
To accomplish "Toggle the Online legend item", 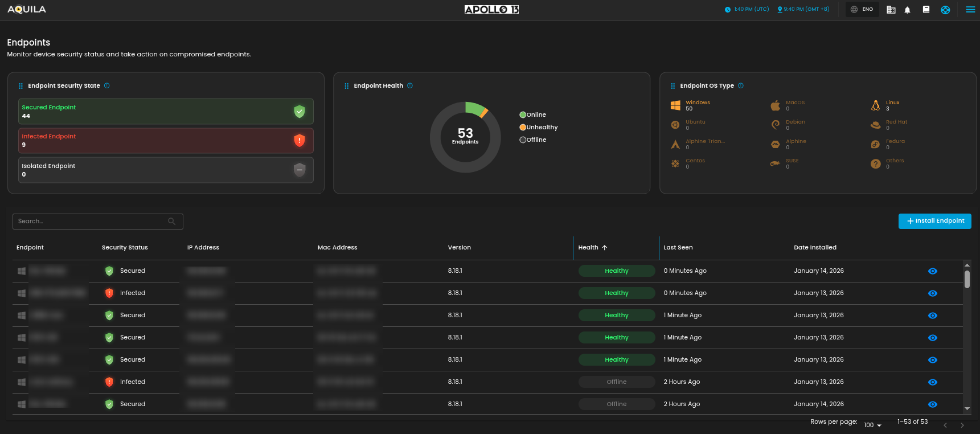I will point(532,115).
